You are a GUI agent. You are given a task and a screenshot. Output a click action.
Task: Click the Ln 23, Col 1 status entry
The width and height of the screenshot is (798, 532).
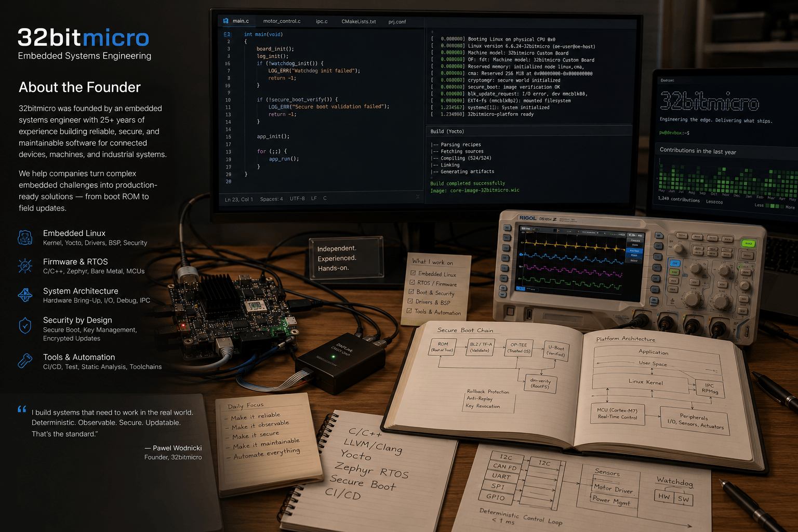[239, 199]
